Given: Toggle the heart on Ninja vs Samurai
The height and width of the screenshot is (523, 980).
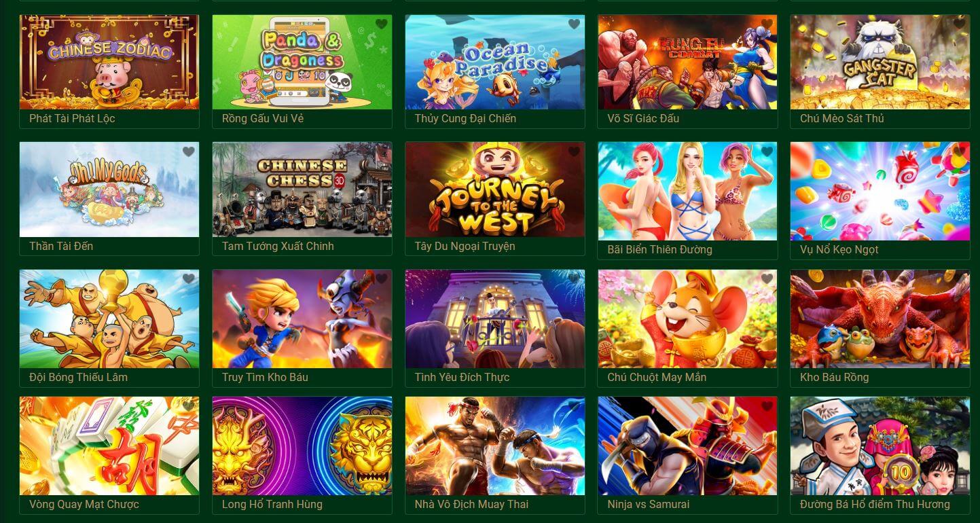Looking at the screenshot, I should click(x=767, y=406).
